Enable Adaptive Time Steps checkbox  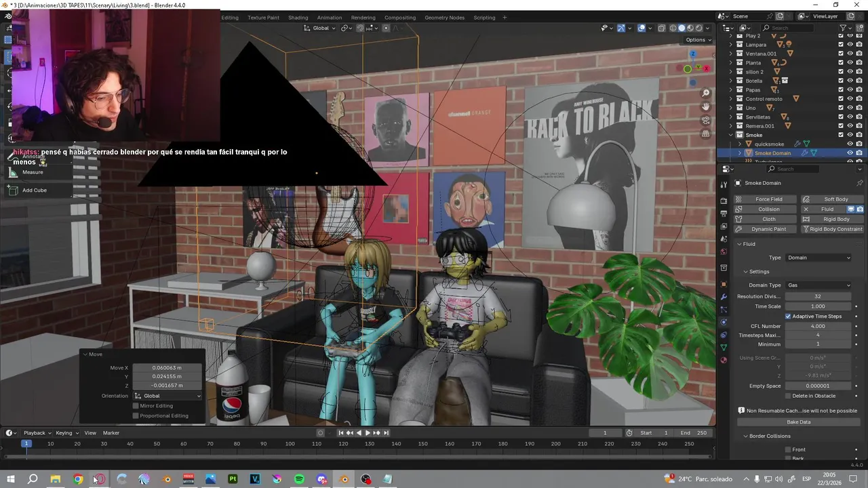click(788, 317)
